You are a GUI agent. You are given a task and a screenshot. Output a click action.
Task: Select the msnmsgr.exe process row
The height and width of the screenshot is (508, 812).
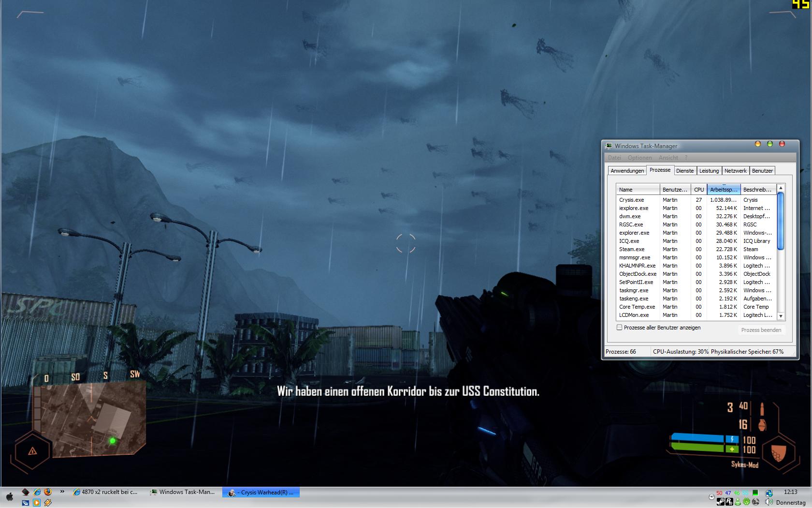coord(696,257)
